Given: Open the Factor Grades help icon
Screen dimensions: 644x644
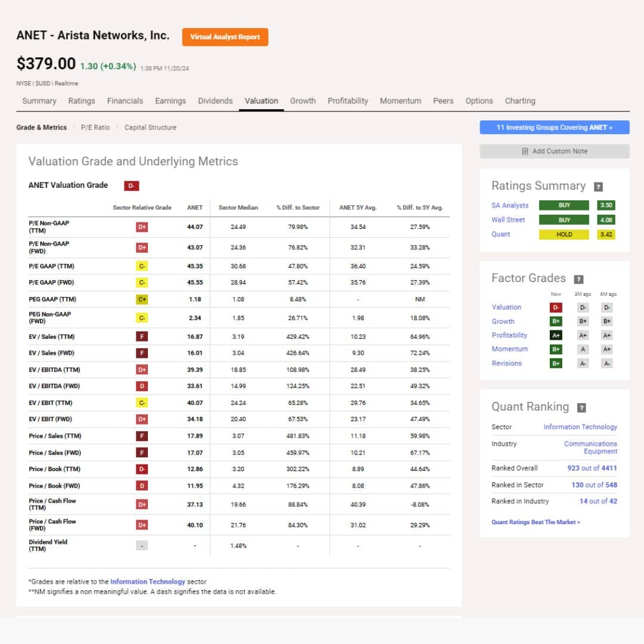Looking at the screenshot, I should (578, 279).
